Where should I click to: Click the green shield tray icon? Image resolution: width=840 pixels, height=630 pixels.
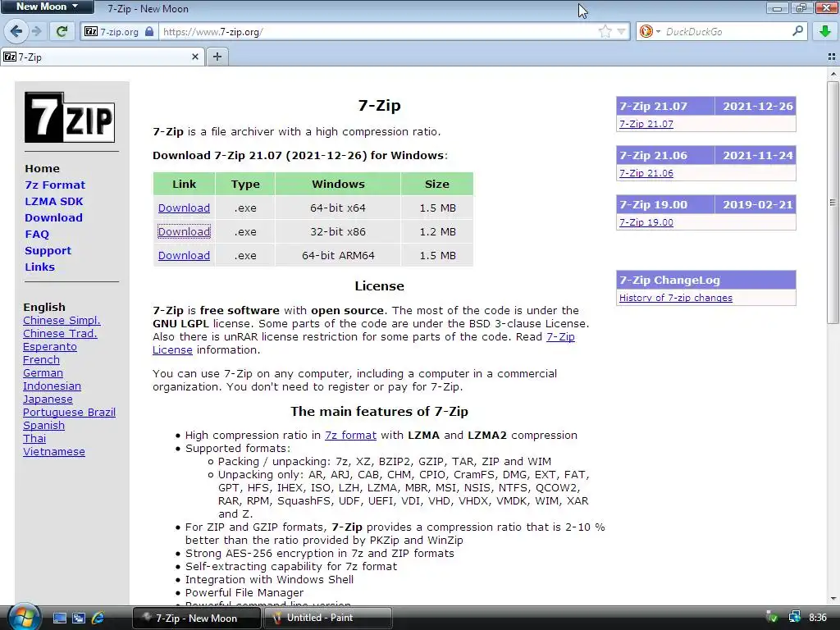tap(772, 618)
